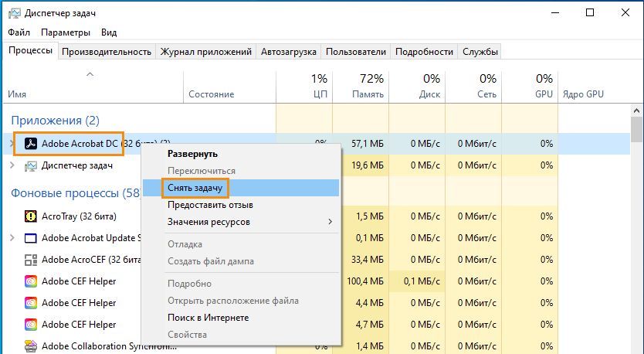Open the Вид menu
Viewport: 644px width, 354px height.
[x=109, y=32]
